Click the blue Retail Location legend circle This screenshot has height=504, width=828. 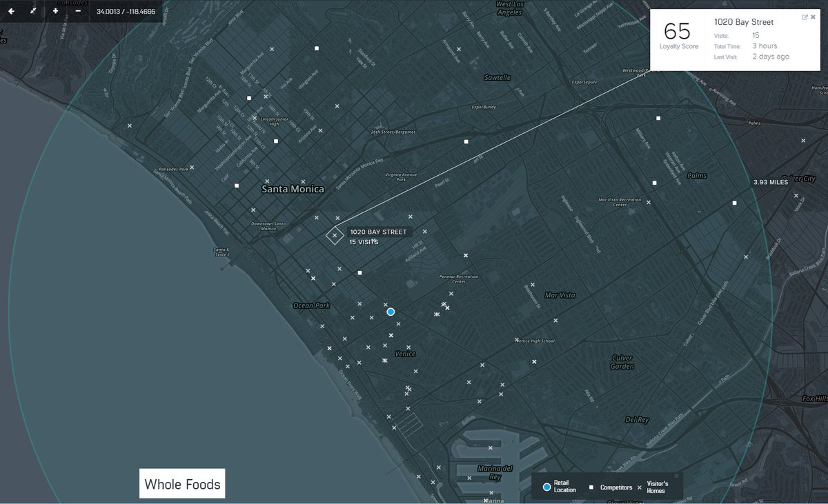[x=546, y=487]
